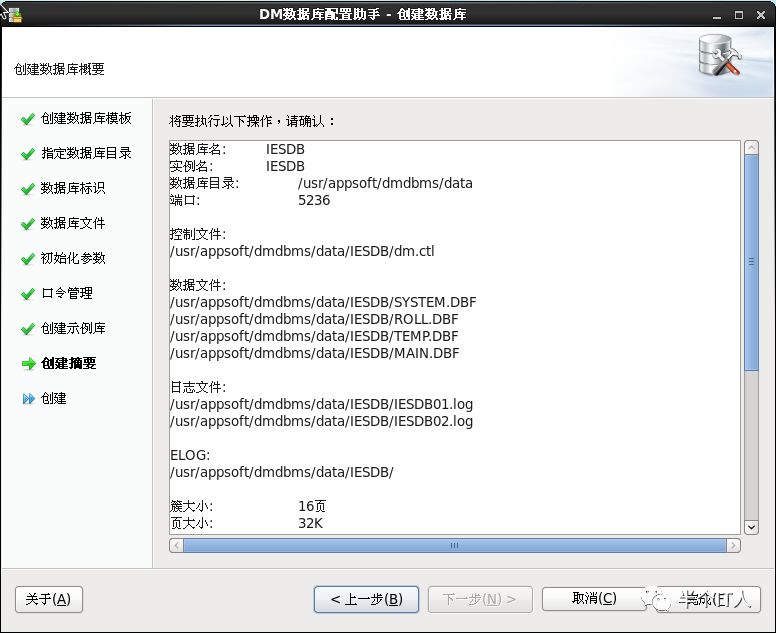This screenshot has width=776, height=633.
Task: Click the ELOG: label
Action: [x=190, y=455]
